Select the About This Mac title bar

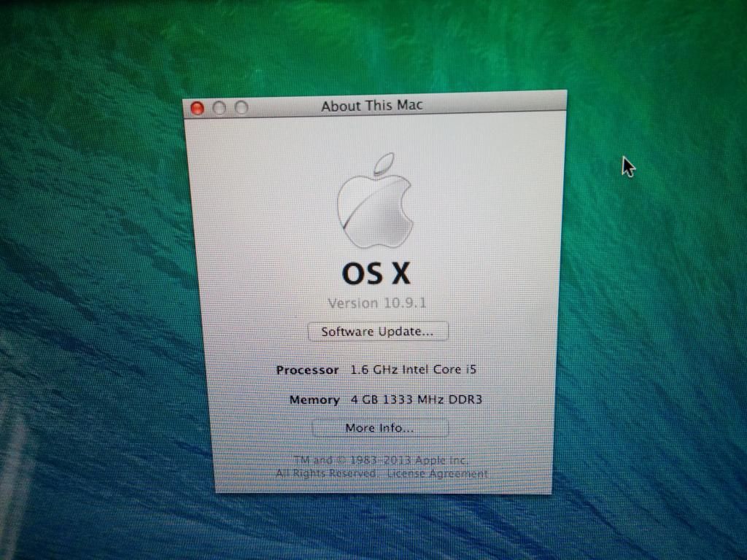(x=374, y=105)
